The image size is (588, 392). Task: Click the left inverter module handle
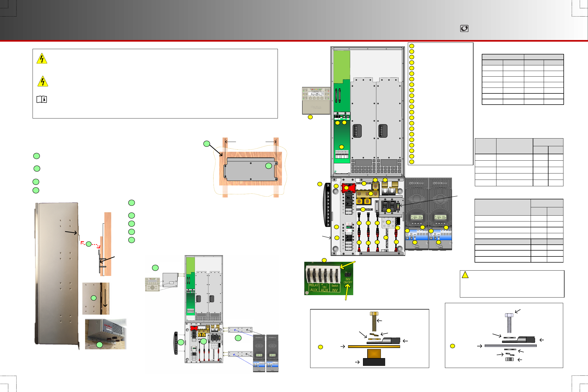[x=357, y=131]
